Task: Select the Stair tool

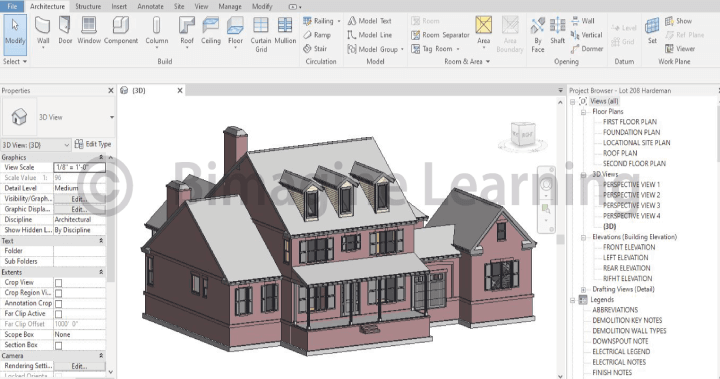Action: [x=315, y=49]
